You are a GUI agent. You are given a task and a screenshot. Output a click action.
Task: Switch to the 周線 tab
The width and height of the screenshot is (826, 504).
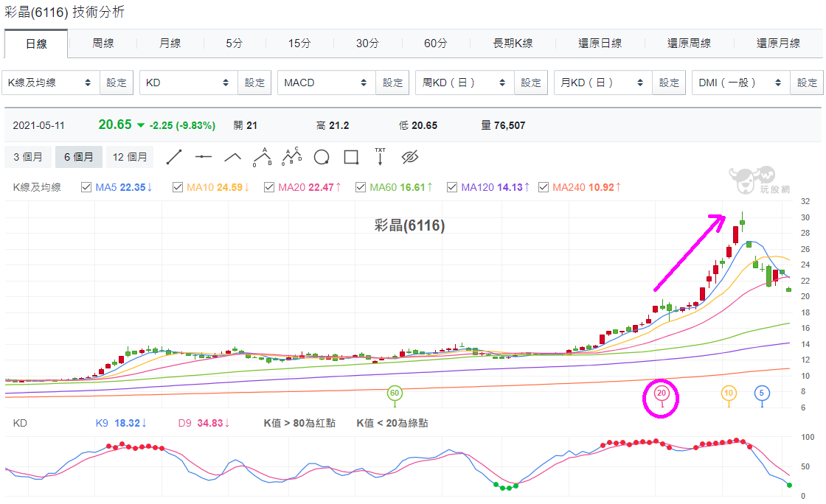[x=103, y=43]
